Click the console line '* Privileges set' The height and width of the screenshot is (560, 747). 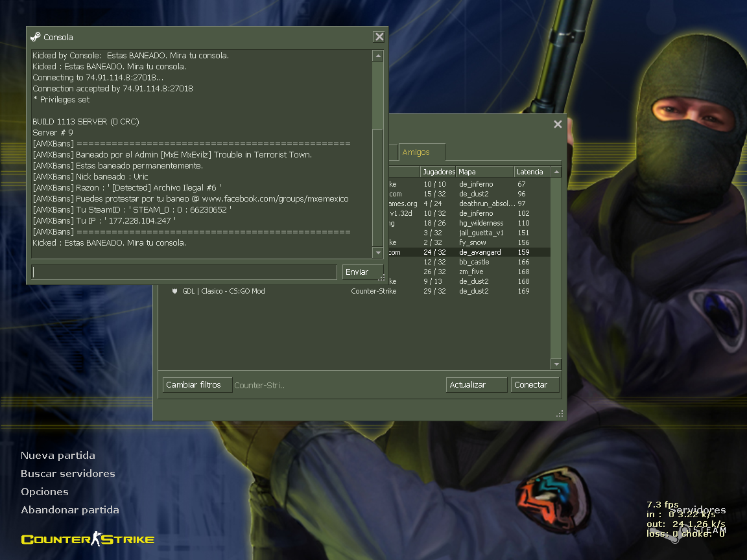(x=61, y=100)
